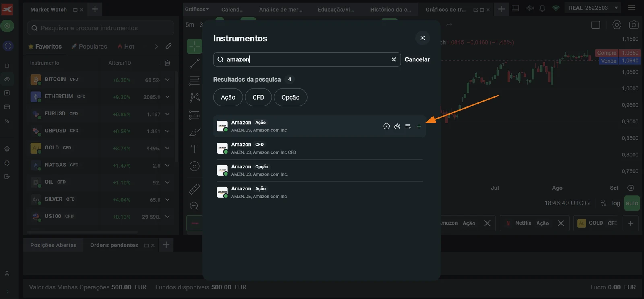Expand GBPUSD row chevron

pyautogui.click(x=167, y=131)
